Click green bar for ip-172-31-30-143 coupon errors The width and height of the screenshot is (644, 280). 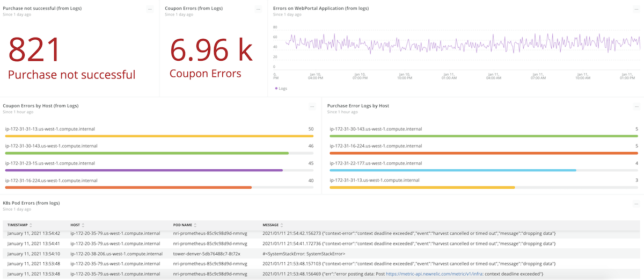[x=147, y=153]
